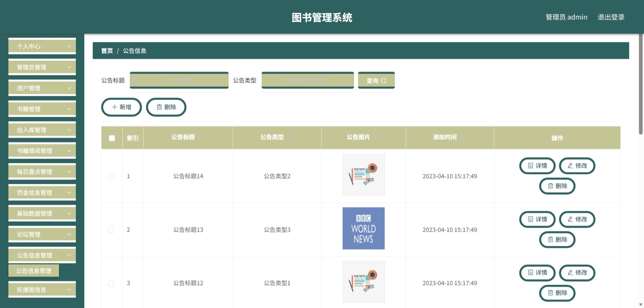Click the detail icon in row 公告标题13
This screenshot has width=644, height=308.
(530, 219)
